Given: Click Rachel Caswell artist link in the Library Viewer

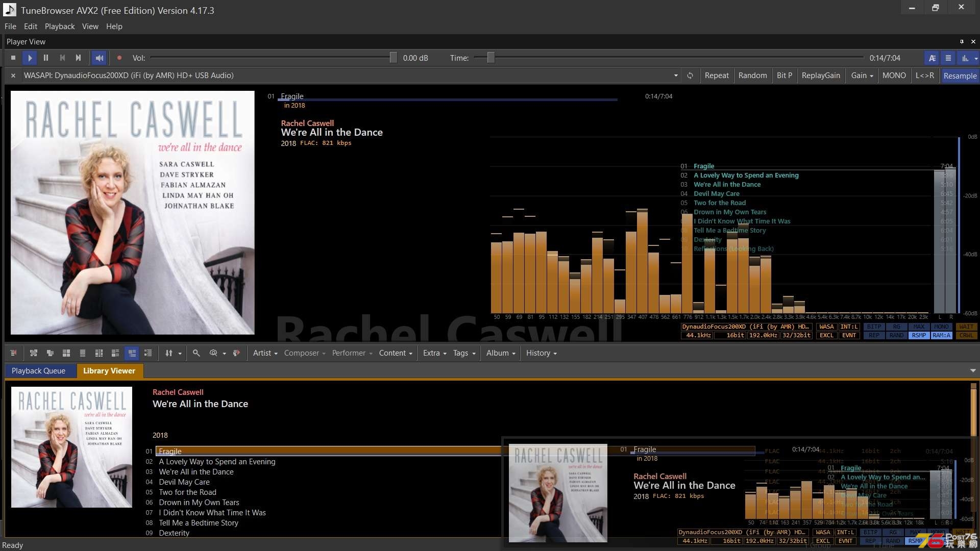Looking at the screenshot, I should click(x=178, y=392).
